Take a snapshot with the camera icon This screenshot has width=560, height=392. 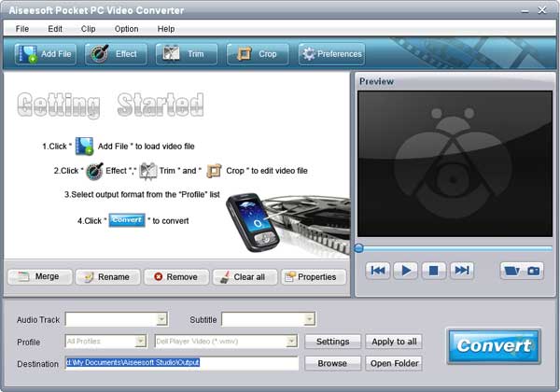pyautogui.click(x=533, y=271)
